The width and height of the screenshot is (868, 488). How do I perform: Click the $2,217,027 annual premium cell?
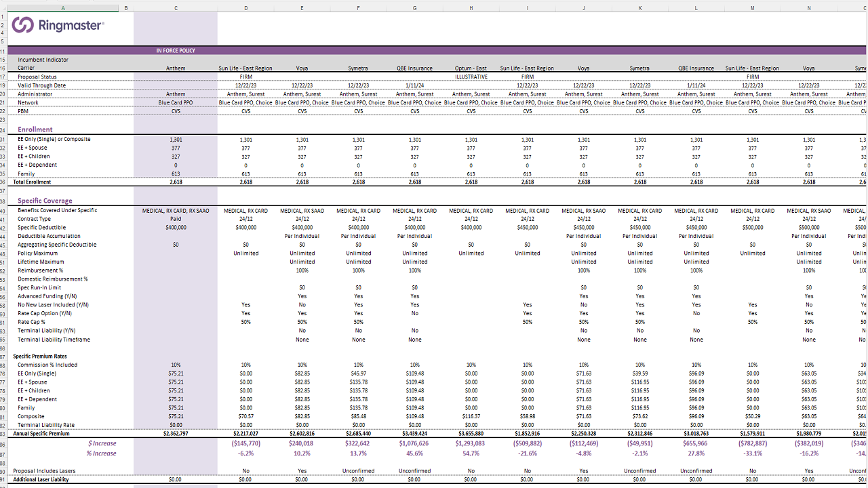tap(245, 433)
